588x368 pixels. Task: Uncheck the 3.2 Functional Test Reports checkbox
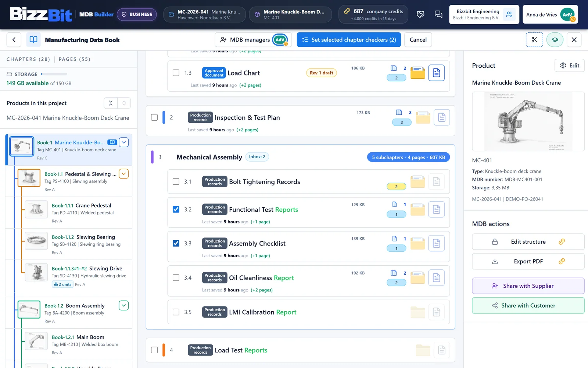coord(176,209)
